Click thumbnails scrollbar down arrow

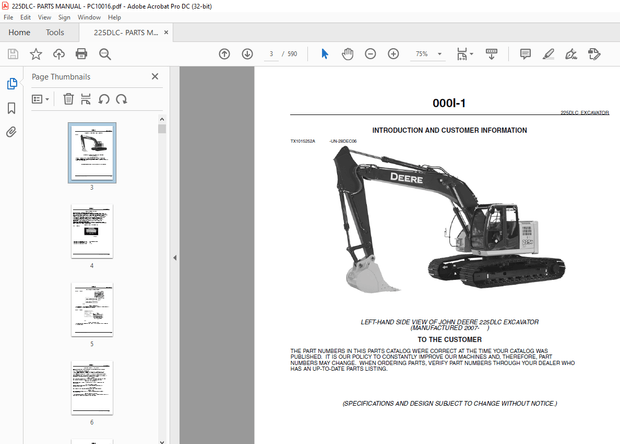[x=162, y=441]
